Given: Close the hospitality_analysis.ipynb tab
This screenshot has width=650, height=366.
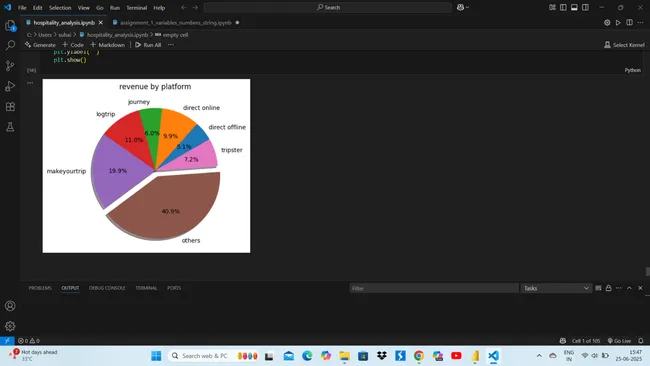Looking at the screenshot, I should click(x=100, y=23).
